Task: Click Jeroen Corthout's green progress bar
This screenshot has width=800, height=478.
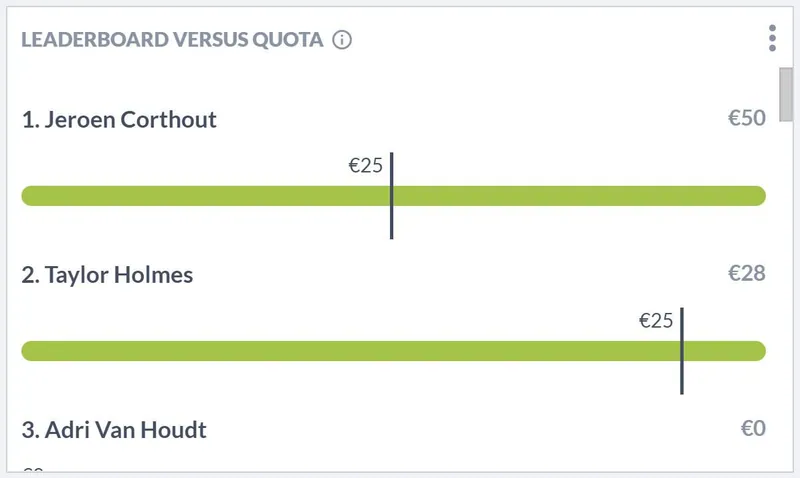Action: point(393,196)
